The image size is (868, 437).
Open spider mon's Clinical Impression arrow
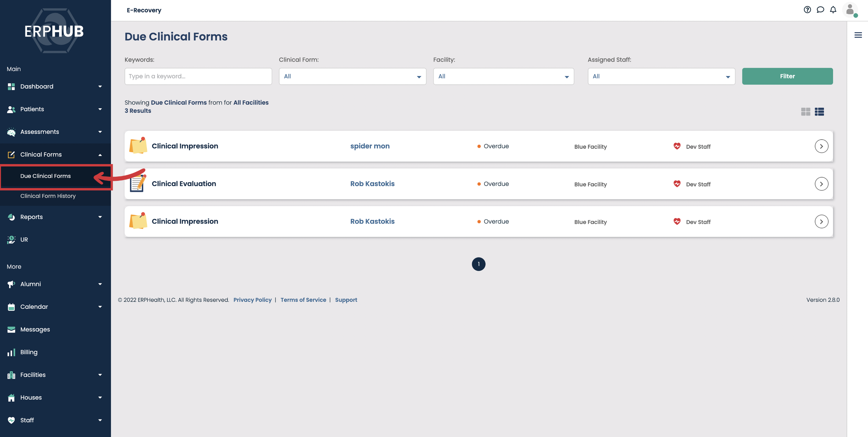tap(821, 146)
